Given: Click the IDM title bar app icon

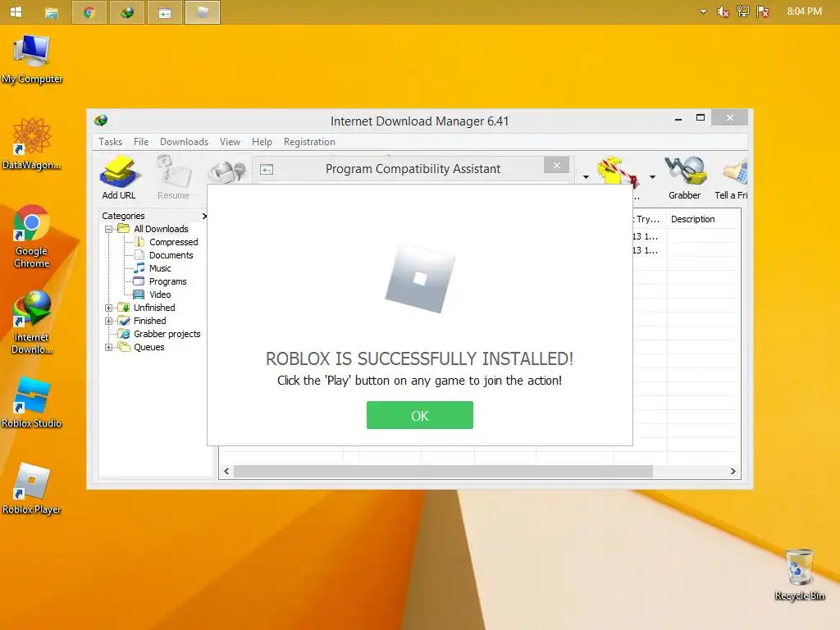Looking at the screenshot, I should [101, 121].
